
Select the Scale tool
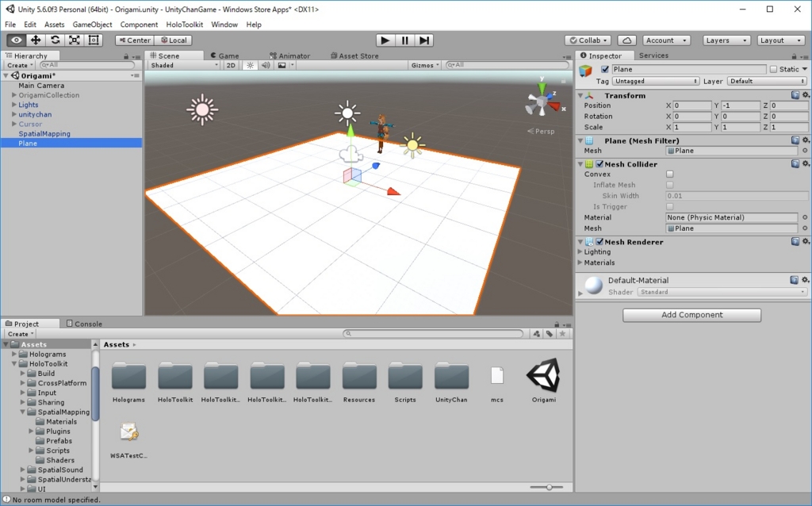click(x=74, y=40)
